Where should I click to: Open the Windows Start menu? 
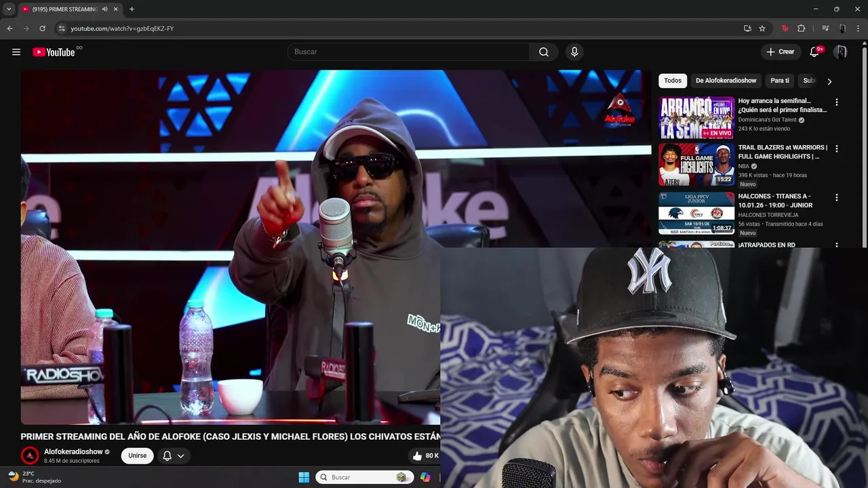pos(304,477)
